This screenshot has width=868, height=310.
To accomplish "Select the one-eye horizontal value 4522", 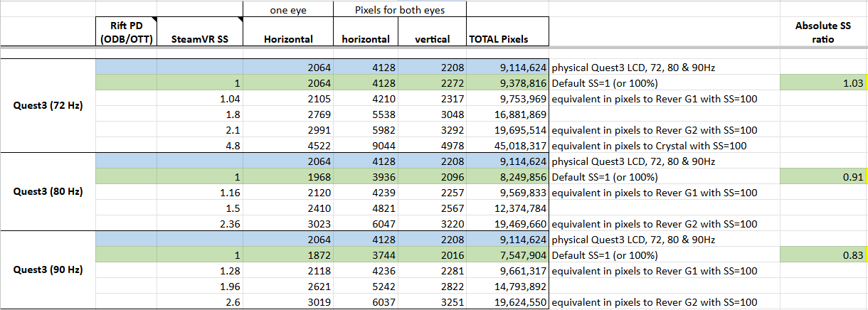I will [289, 146].
